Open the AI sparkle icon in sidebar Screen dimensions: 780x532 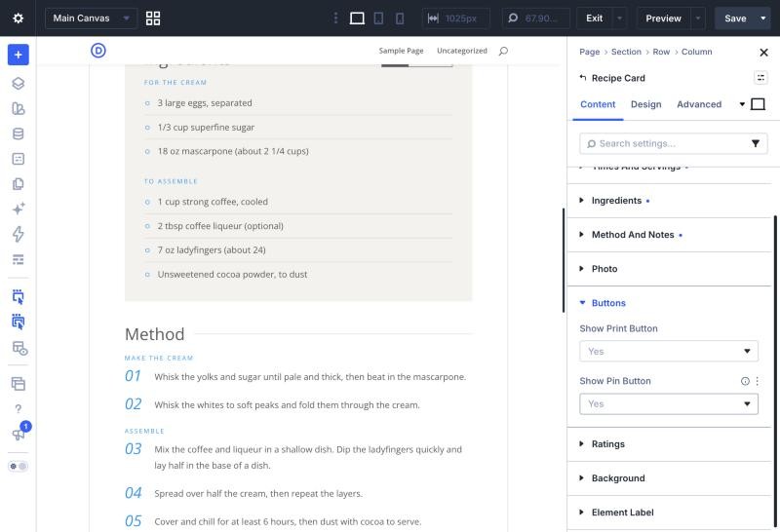tap(19, 209)
